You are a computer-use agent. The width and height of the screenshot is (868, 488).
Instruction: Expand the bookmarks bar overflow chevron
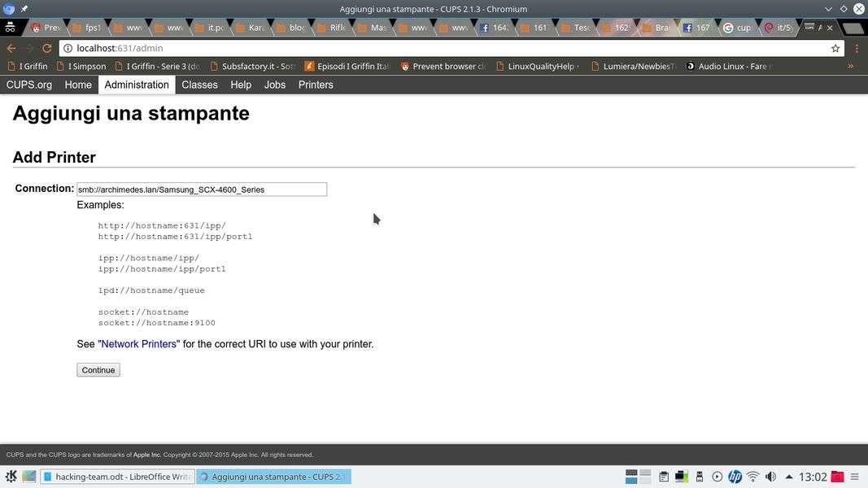850,66
